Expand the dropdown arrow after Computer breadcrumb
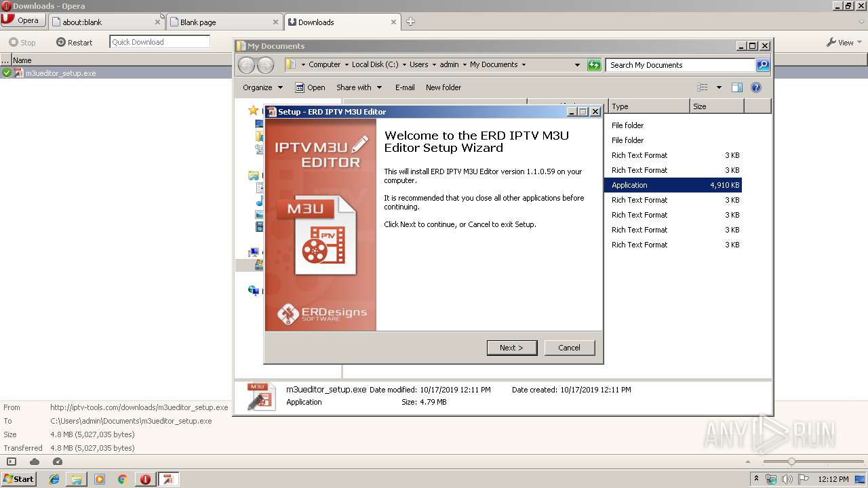This screenshot has width=868, height=488. coord(347,65)
